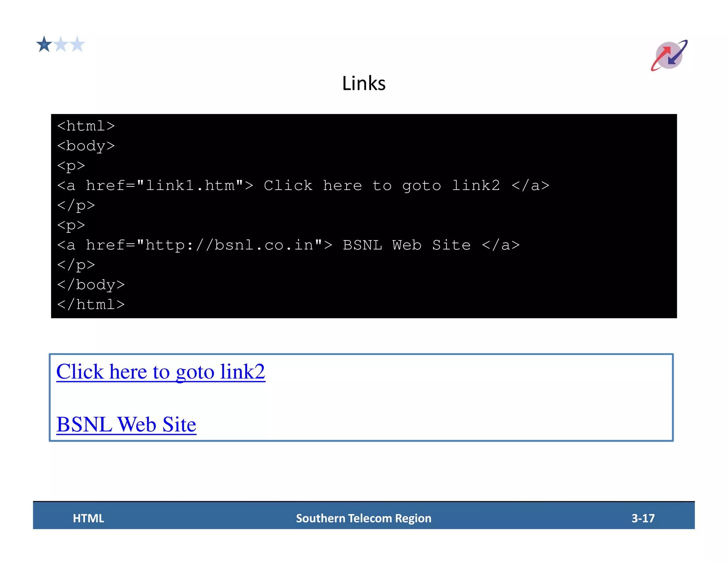The width and height of the screenshot is (728, 562).
Task: Open the 'Click here to goto link2' link
Action: click(x=161, y=372)
